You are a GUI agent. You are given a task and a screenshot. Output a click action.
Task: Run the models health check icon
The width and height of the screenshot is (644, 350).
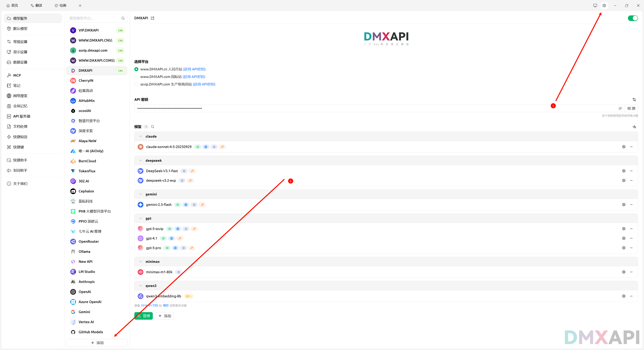634,127
